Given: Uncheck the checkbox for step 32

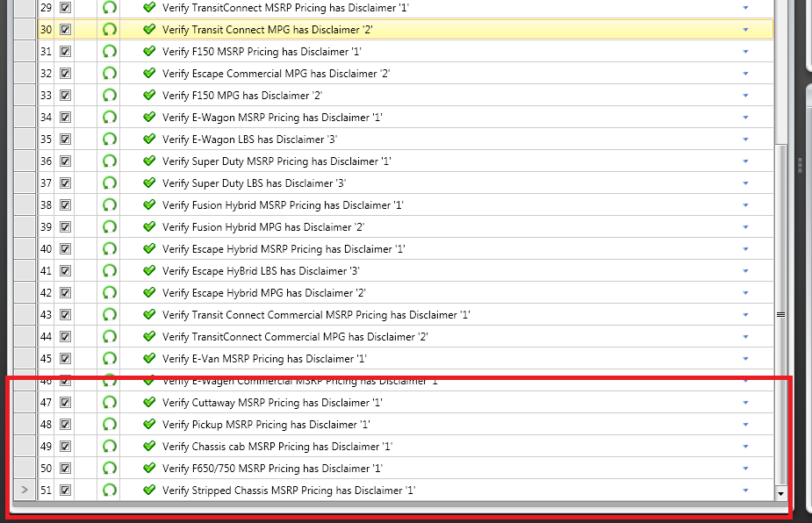Looking at the screenshot, I should tap(65, 74).
